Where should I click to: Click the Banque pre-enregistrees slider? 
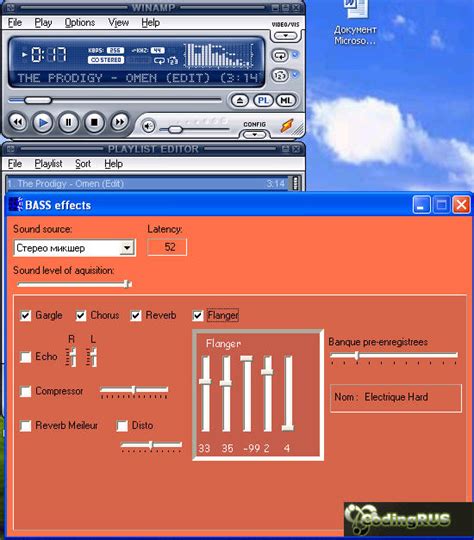(x=394, y=357)
